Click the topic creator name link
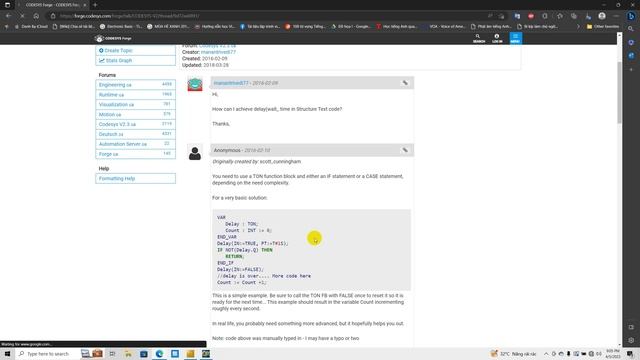 tap(218, 52)
